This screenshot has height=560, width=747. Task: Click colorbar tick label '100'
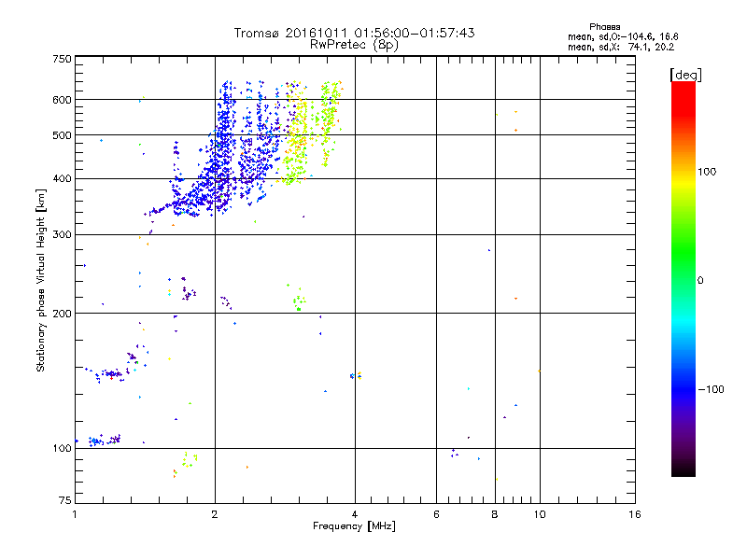(x=707, y=172)
